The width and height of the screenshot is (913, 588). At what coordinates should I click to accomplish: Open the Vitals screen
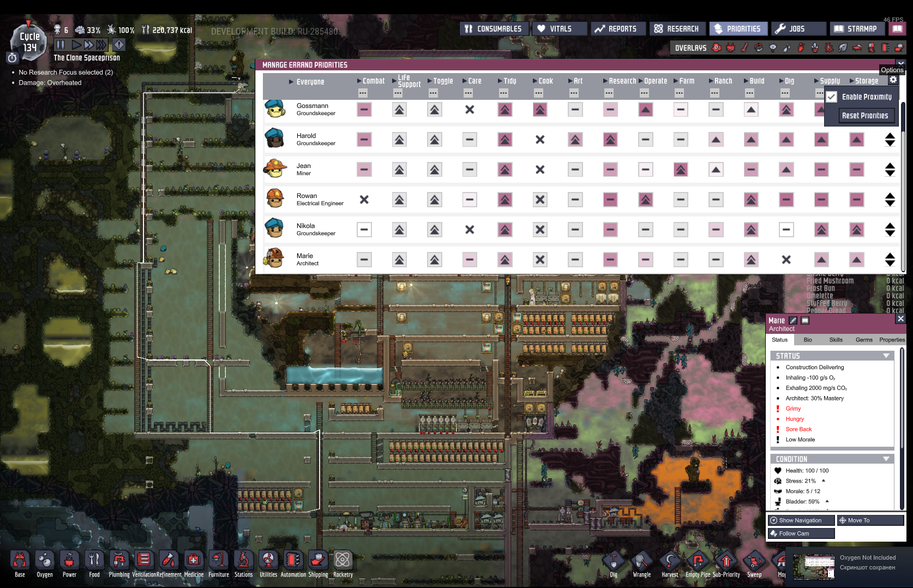pos(560,29)
